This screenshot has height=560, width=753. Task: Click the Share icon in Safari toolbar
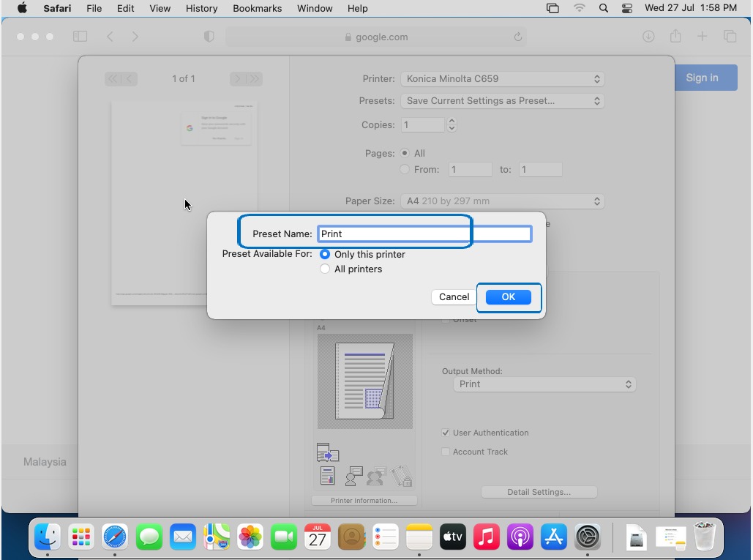pyautogui.click(x=675, y=37)
